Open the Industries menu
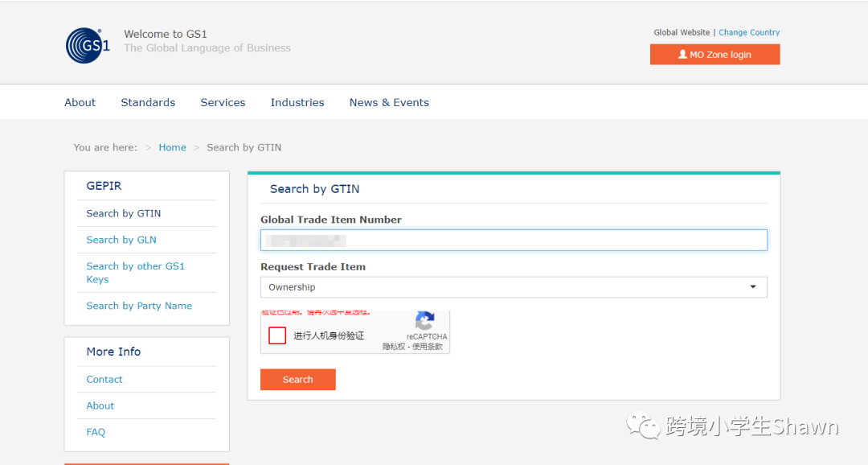This screenshot has width=868, height=465. (x=297, y=102)
